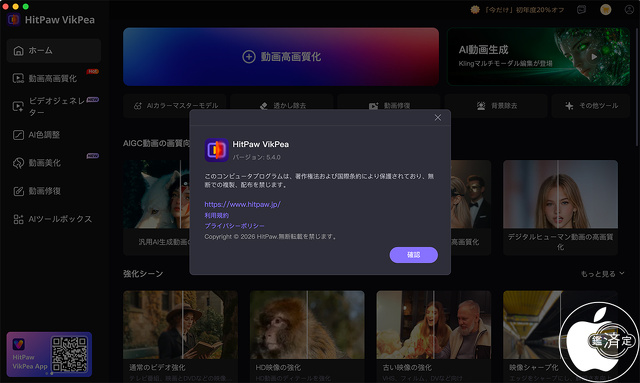Open the https://www.hitpaw.jp/ link
This screenshot has width=640, height=383.
click(x=242, y=204)
